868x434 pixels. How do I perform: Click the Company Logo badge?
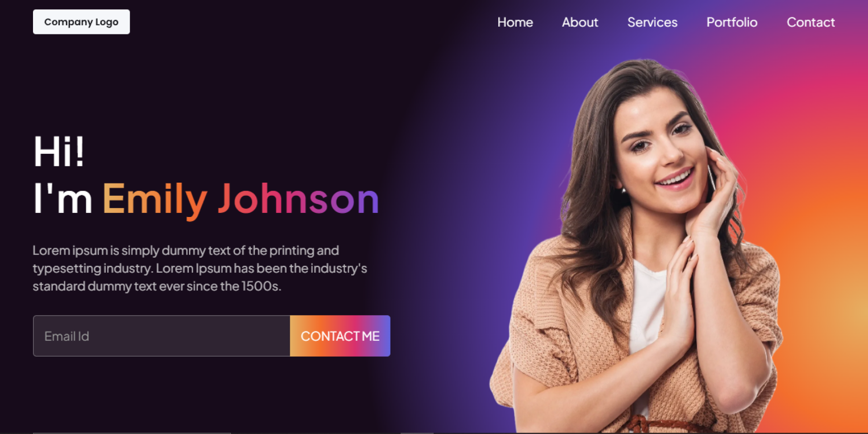click(x=81, y=22)
